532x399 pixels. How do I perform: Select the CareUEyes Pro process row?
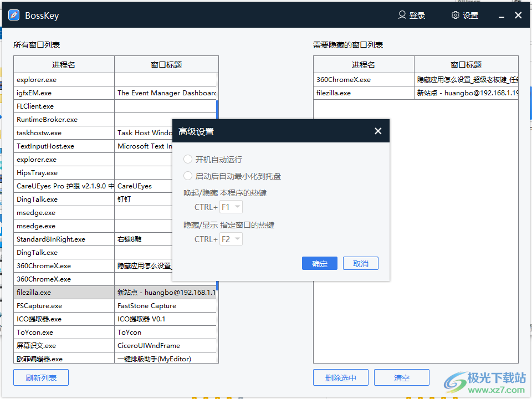pyautogui.click(x=64, y=186)
